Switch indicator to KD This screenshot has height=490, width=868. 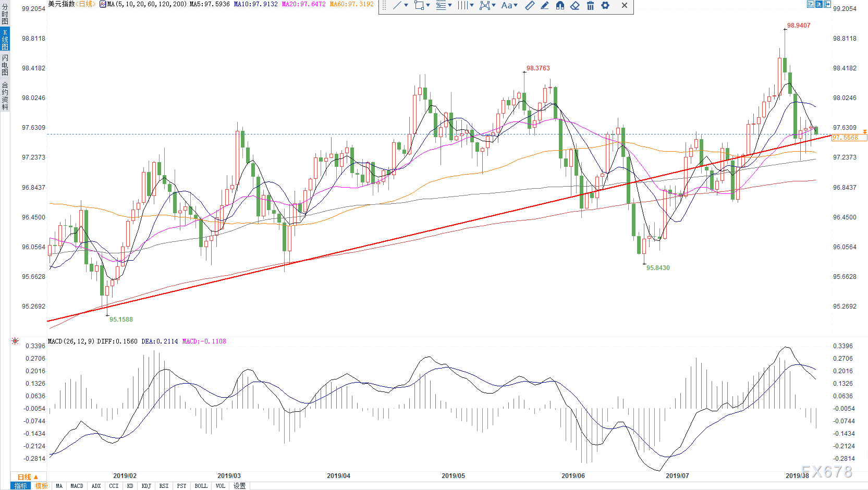(130, 486)
